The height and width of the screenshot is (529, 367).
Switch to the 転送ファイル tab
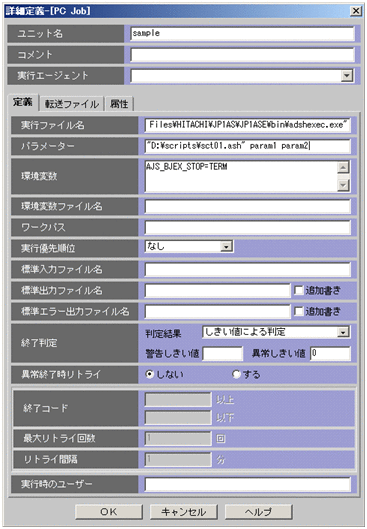coord(72,104)
